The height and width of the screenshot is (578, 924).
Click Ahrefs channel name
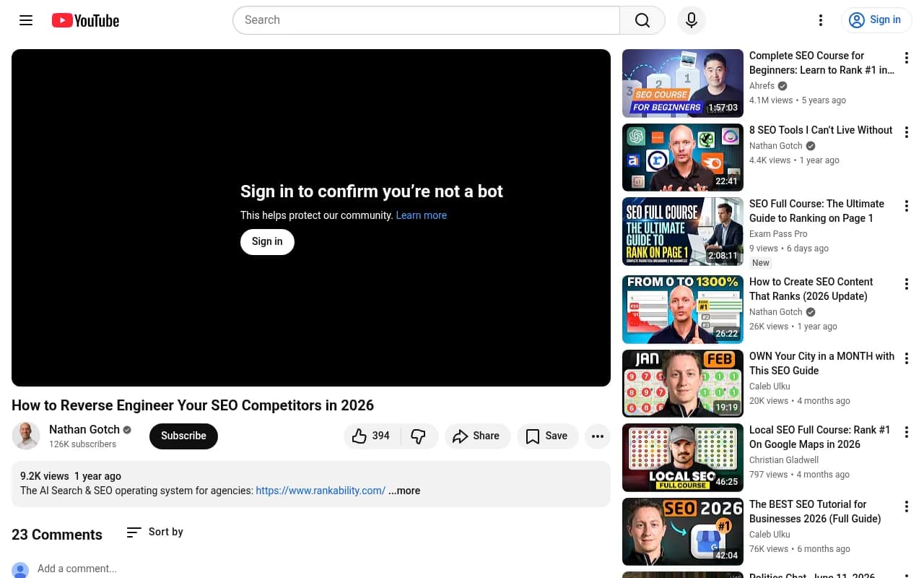click(x=762, y=86)
